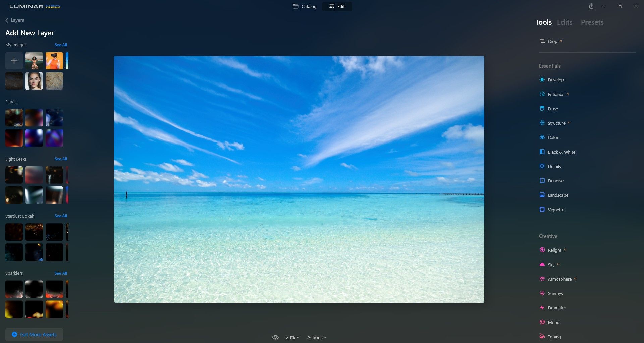
Task: Click See All next to Light Leaks
Action: (x=61, y=159)
